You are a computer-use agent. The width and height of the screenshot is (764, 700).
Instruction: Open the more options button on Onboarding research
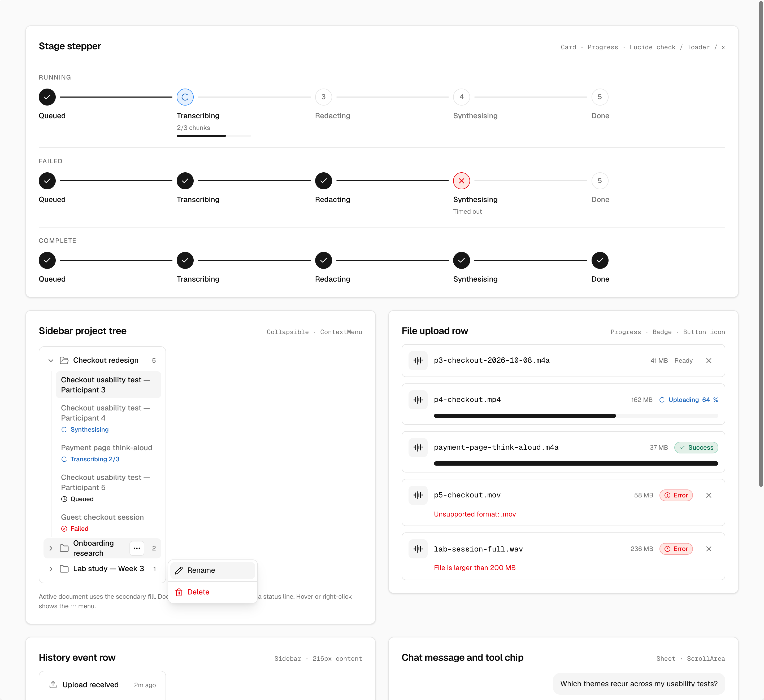point(137,548)
